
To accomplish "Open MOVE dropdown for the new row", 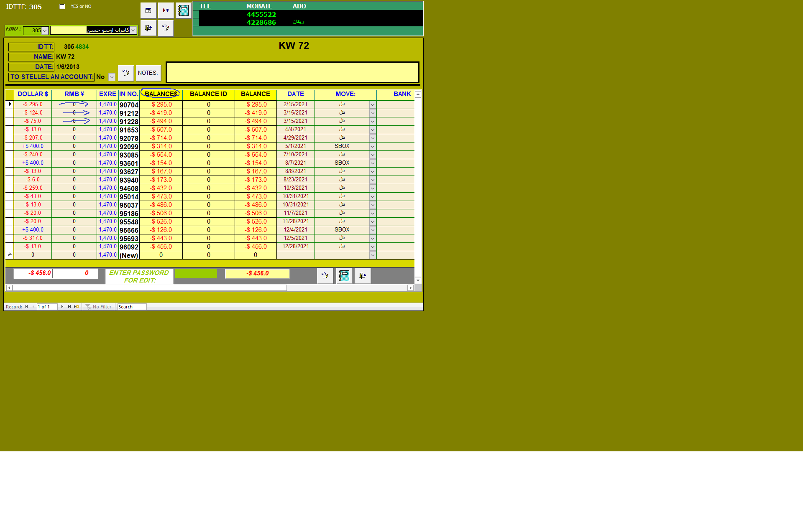I will pos(373,255).
